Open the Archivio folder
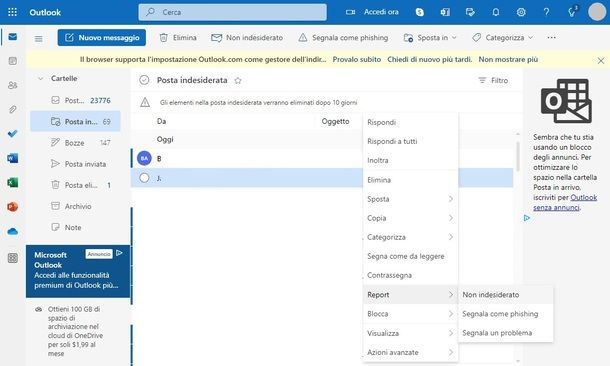 click(75, 206)
